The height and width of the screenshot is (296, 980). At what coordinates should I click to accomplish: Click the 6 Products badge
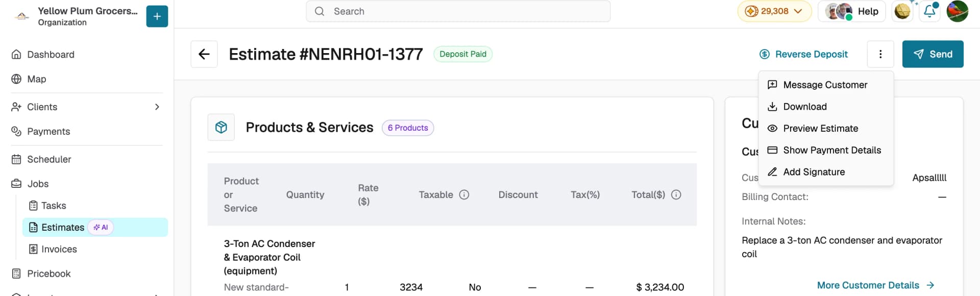click(408, 128)
